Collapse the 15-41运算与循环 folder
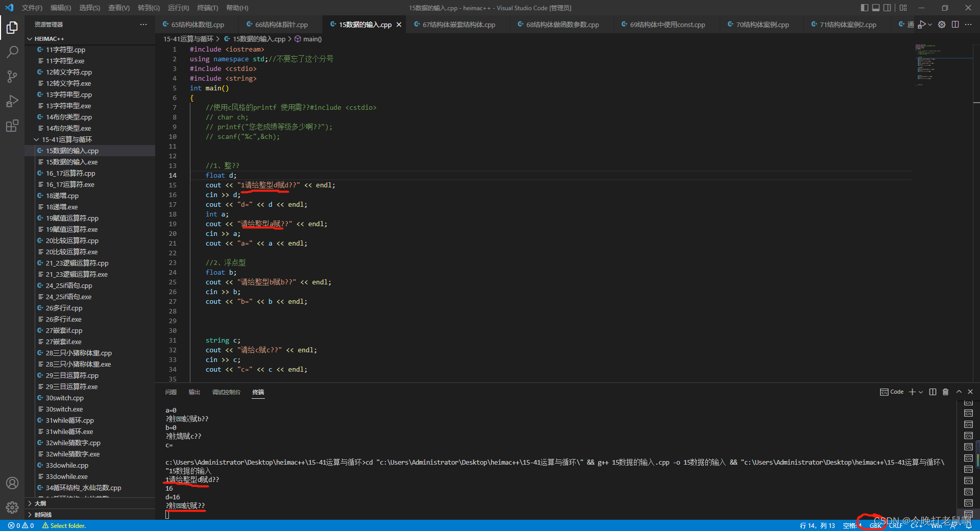This screenshot has width=980, height=531. click(37, 139)
